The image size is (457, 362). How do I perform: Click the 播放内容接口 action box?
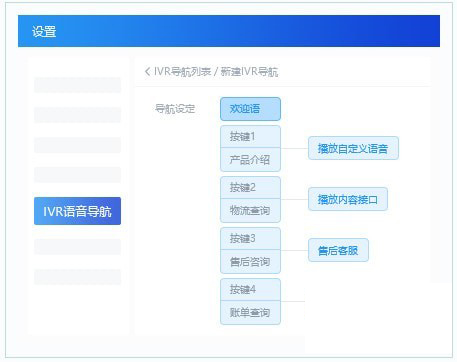click(x=348, y=199)
